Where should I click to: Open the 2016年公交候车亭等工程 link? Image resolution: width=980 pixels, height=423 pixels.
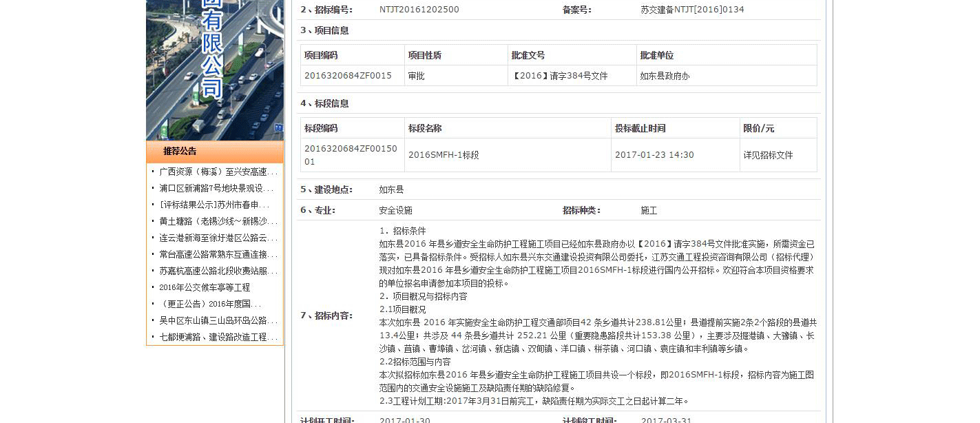coord(205,287)
